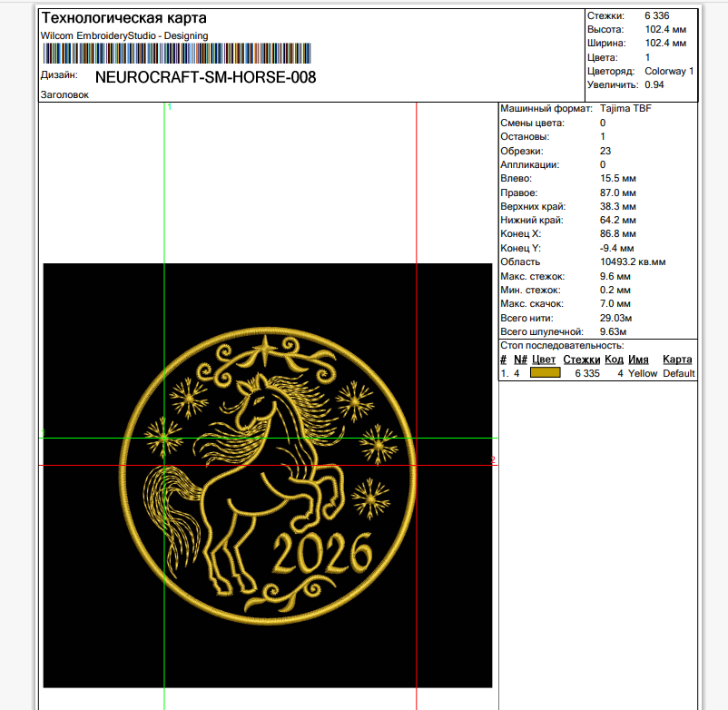Click max stitch value 9.6 мм

[x=615, y=276]
